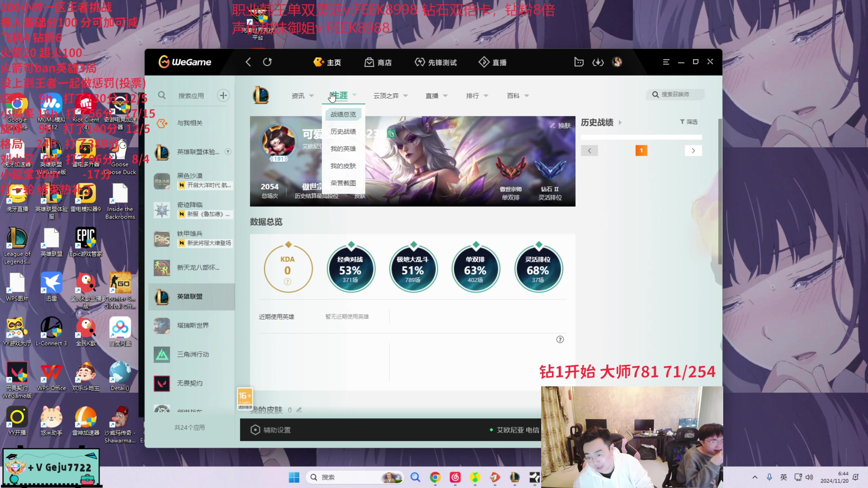Open user avatar in WeGame header
868x488 pixels.
tap(617, 62)
